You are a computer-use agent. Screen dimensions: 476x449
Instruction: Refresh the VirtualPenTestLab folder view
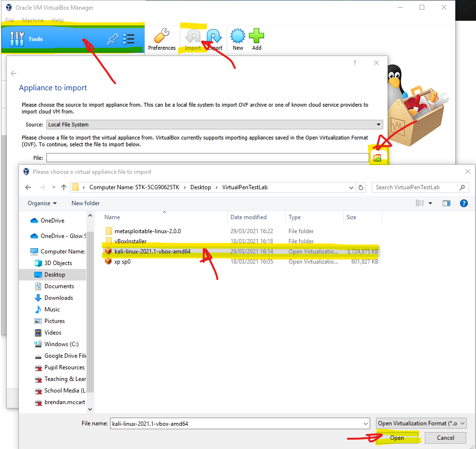click(x=361, y=187)
